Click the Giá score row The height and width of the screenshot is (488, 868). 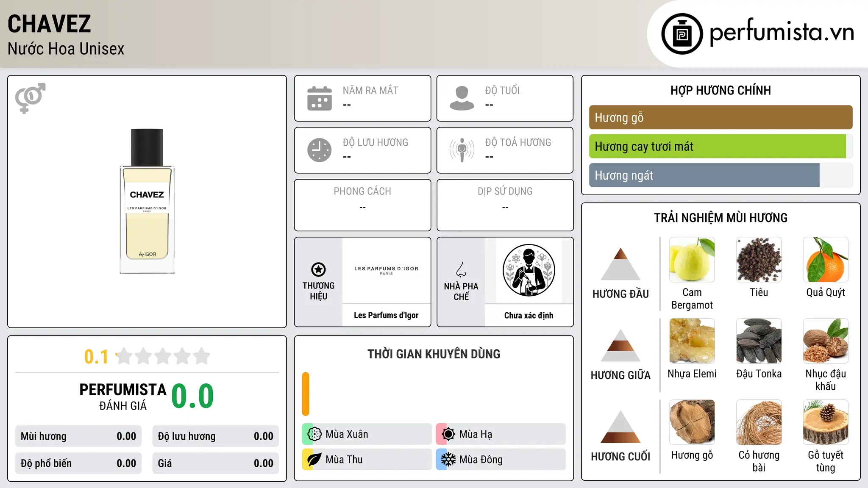[216, 463]
